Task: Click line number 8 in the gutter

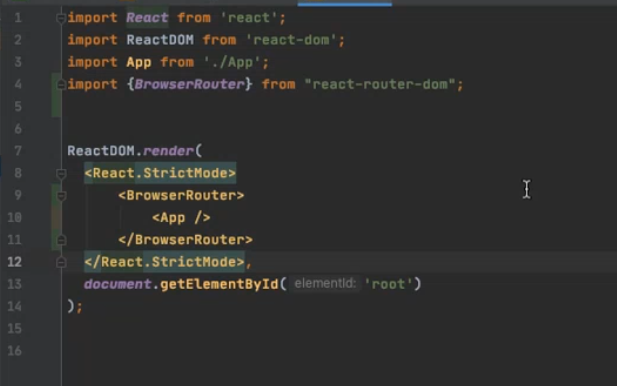Action: [x=18, y=173]
